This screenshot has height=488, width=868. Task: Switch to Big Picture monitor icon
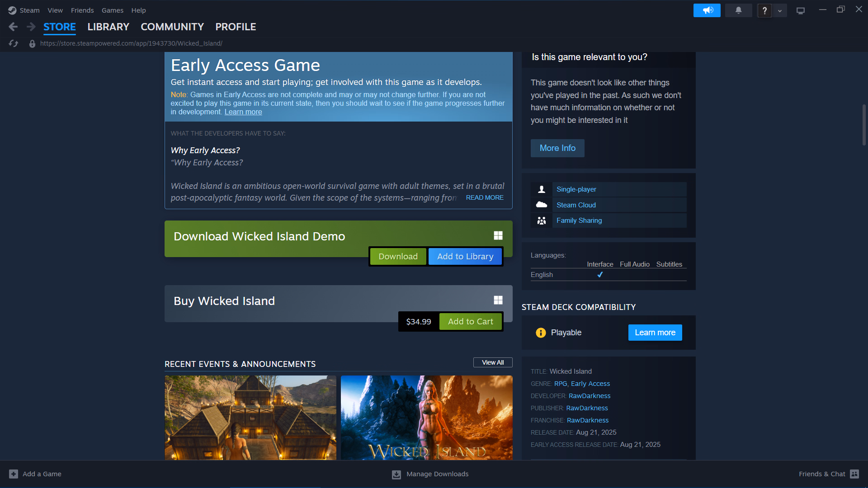[801, 10]
